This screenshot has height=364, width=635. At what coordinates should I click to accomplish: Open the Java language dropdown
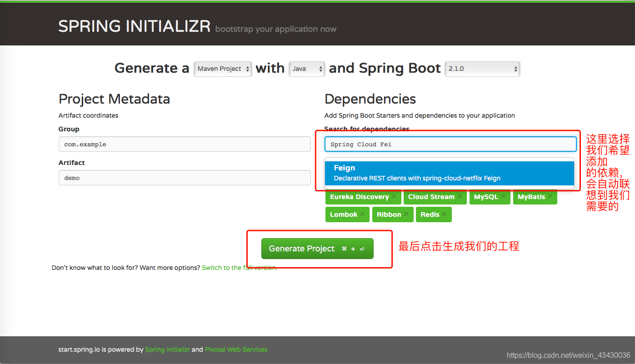(307, 69)
